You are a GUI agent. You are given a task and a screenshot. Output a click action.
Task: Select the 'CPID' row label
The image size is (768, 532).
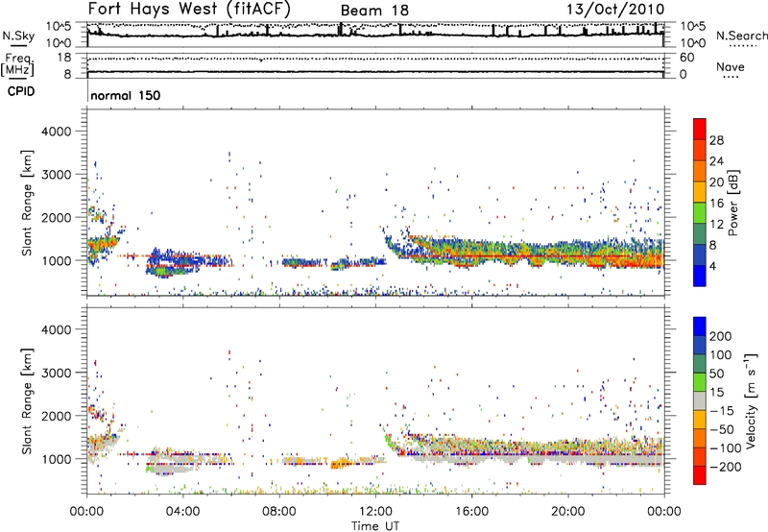point(21,91)
